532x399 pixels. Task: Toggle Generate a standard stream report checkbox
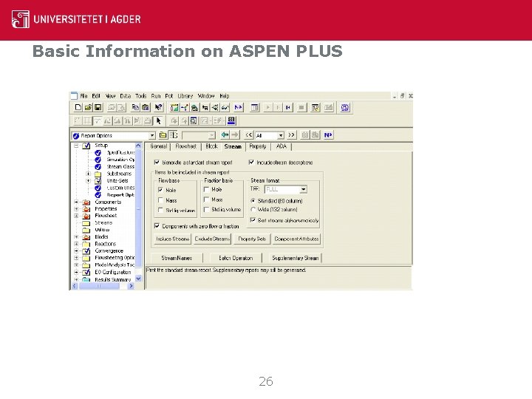[x=157, y=162]
